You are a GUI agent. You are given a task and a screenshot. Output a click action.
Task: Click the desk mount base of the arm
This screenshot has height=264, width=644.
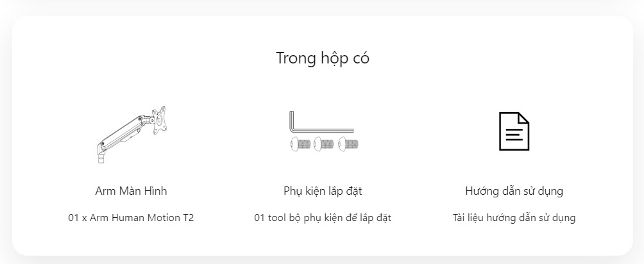click(x=101, y=154)
